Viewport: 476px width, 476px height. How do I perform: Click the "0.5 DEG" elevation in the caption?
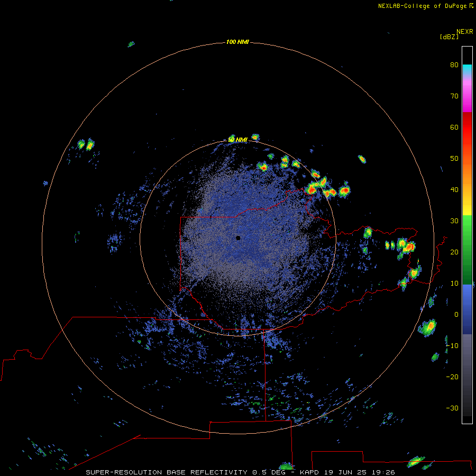click(269, 472)
